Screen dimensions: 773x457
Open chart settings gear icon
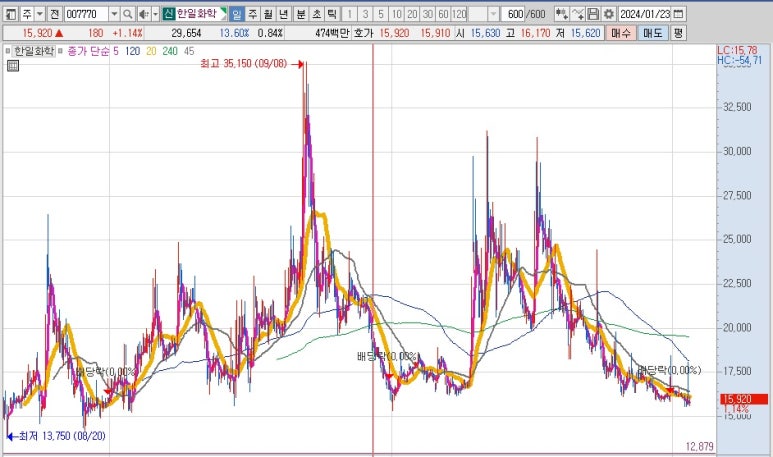pos(609,14)
